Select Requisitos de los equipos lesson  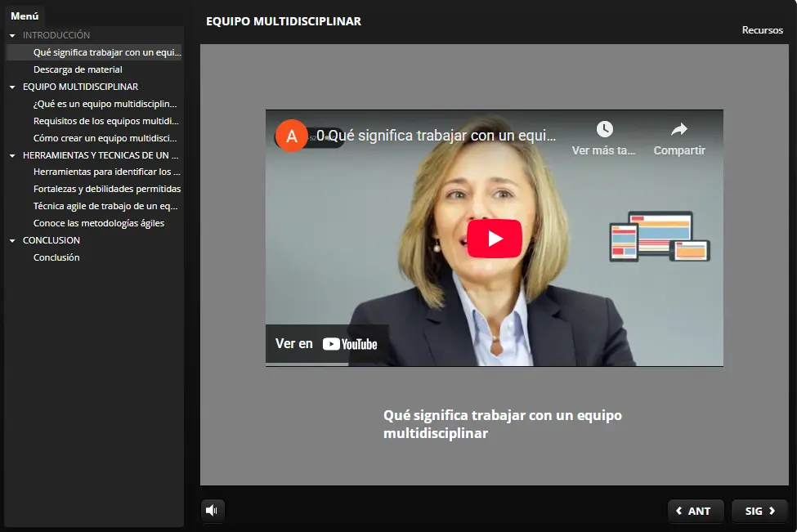pos(105,122)
